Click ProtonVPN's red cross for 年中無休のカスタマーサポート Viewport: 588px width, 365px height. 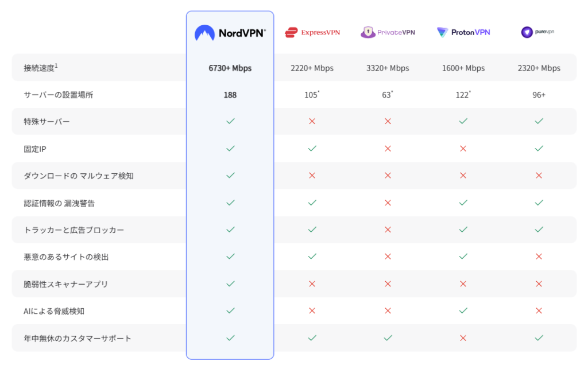click(463, 338)
